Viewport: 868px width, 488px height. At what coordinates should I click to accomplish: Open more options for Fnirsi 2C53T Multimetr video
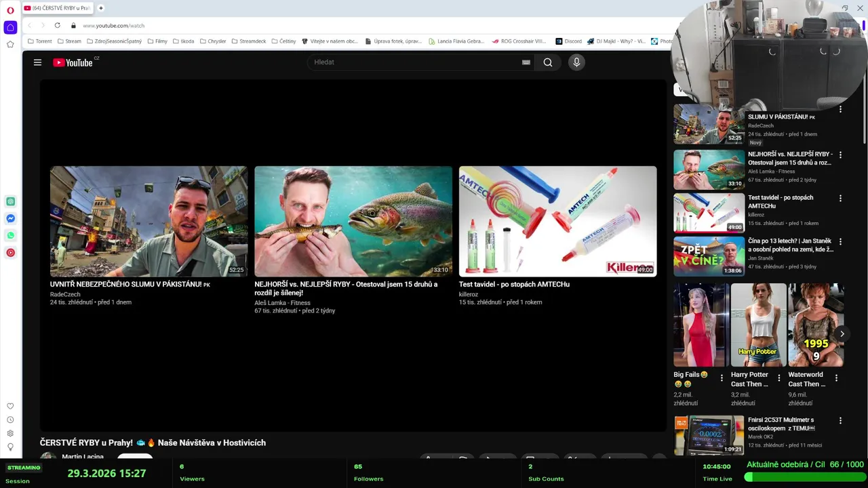coord(840,420)
